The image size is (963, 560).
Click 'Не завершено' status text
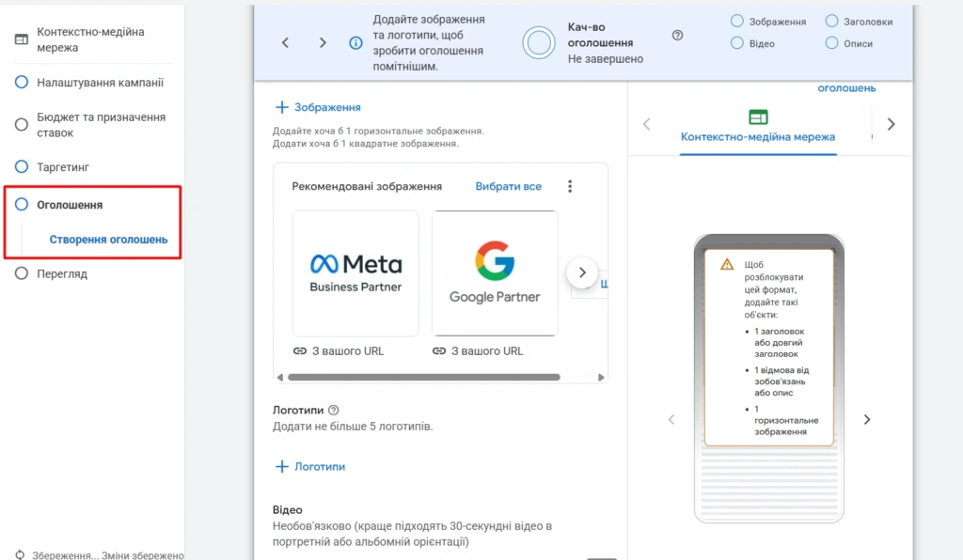(606, 59)
